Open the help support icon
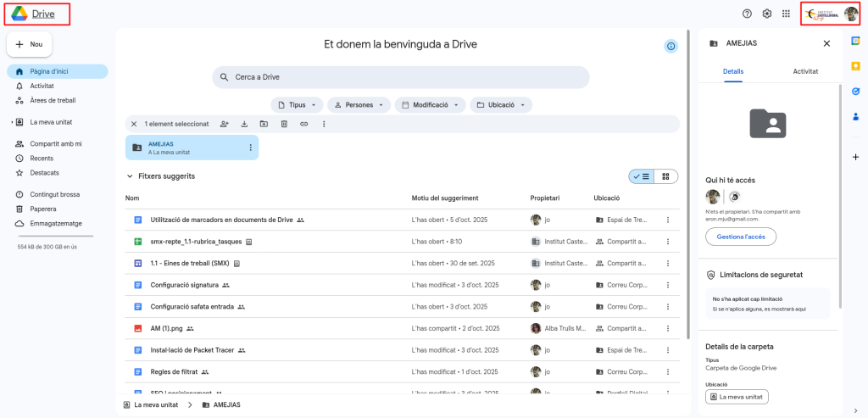 [747, 14]
